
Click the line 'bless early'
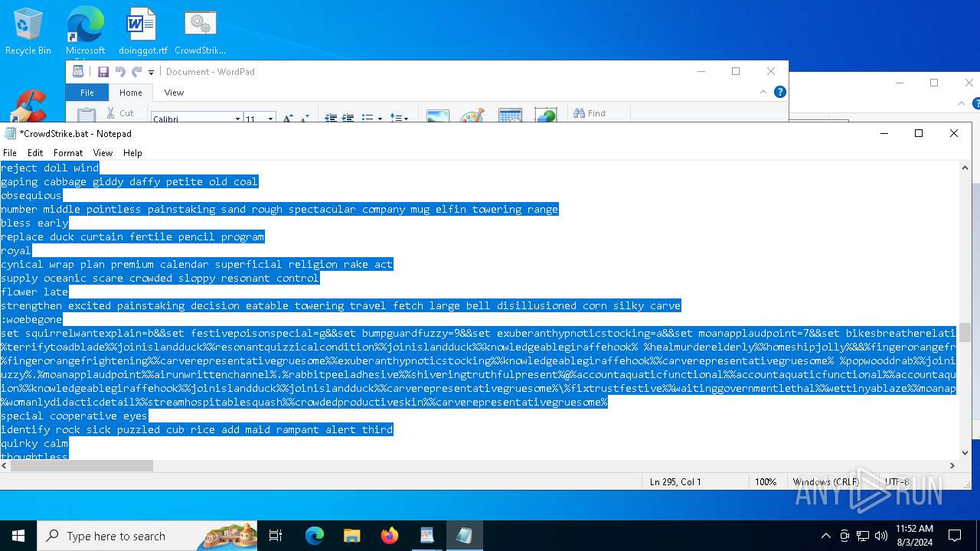point(34,223)
